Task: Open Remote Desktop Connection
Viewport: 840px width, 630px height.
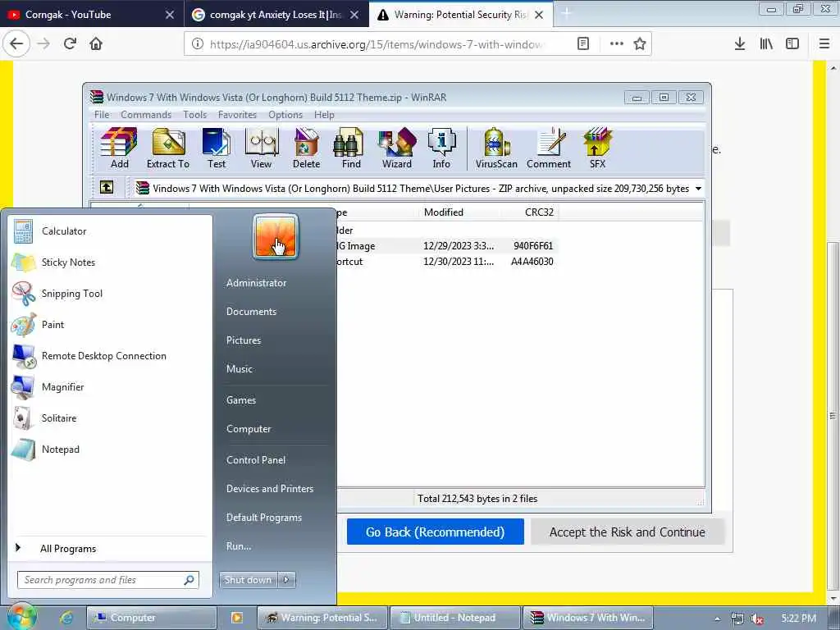Action: point(110,356)
